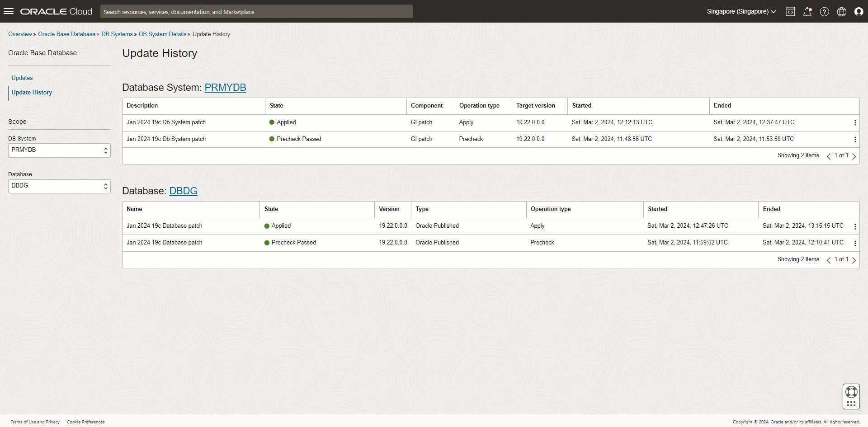Open Terms of Use and Privacy

[35, 422]
